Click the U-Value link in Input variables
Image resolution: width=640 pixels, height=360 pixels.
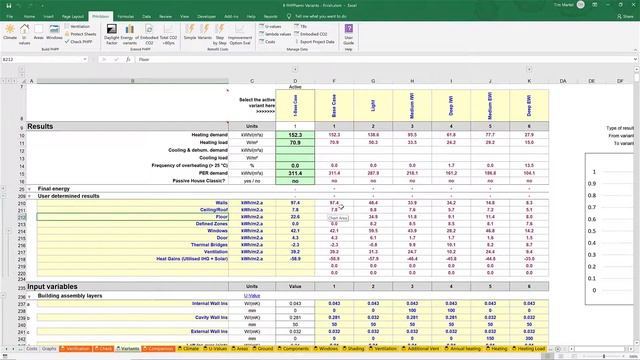pyautogui.click(x=252, y=296)
